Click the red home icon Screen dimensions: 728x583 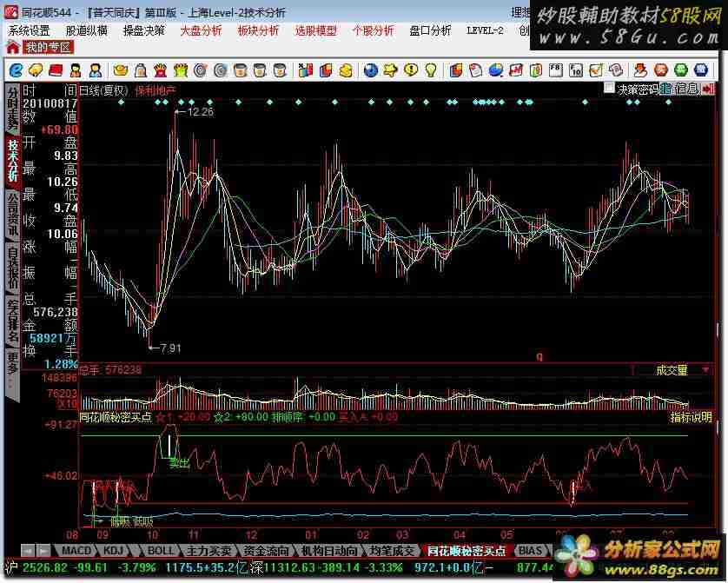[12, 47]
